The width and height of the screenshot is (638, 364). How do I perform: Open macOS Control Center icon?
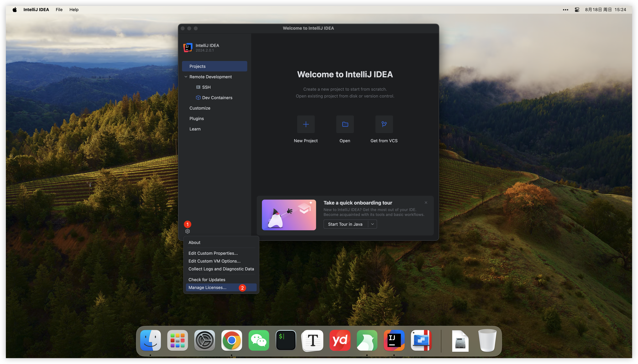tap(577, 9)
